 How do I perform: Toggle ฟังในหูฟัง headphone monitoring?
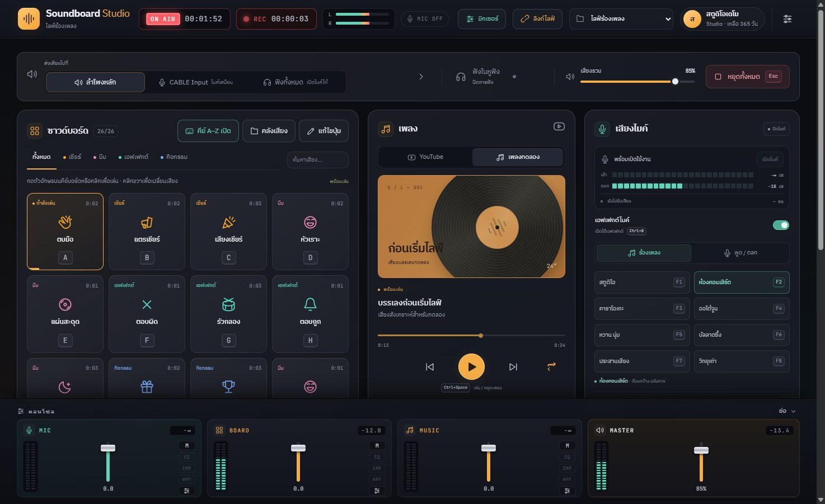pyautogui.click(x=485, y=77)
